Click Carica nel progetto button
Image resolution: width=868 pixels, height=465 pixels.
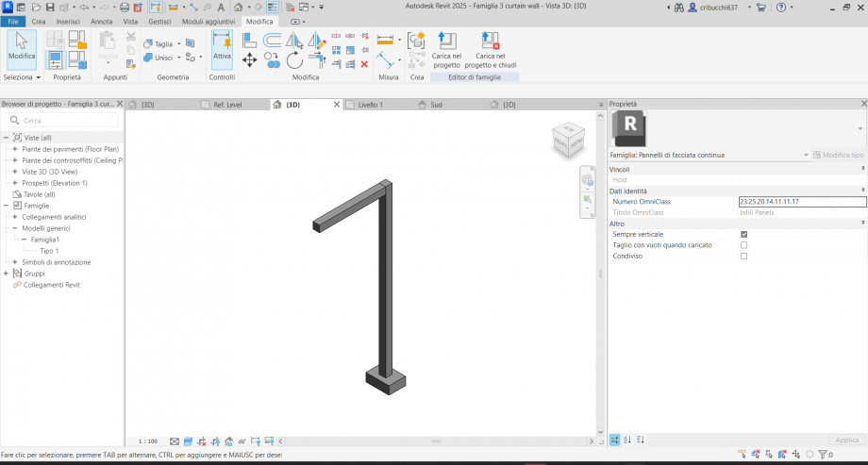point(446,50)
